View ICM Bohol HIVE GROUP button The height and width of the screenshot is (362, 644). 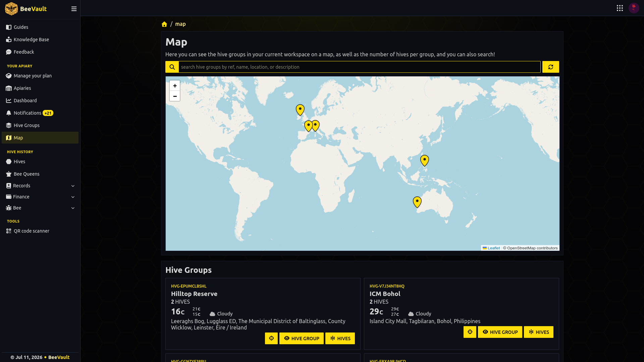point(500,332)
